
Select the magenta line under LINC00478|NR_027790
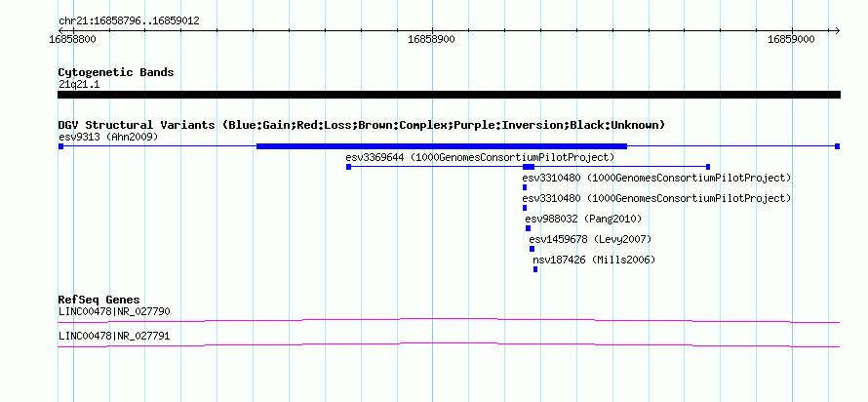tap(449, 320)
